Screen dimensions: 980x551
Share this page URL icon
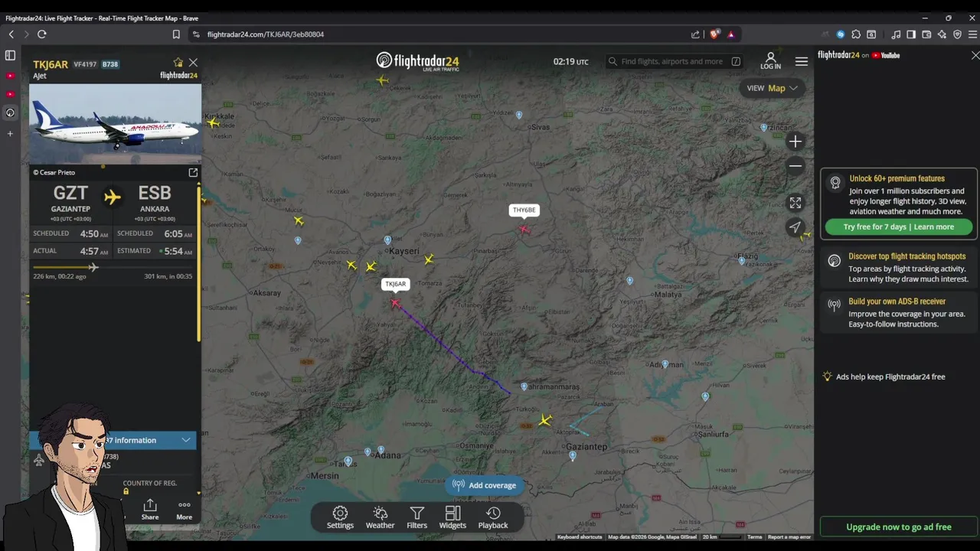695,34
